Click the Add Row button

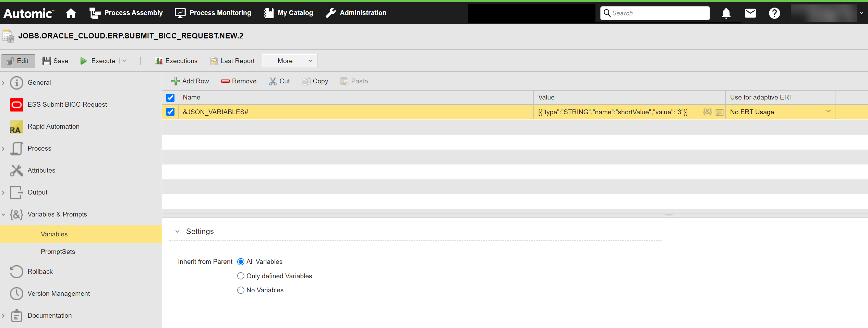tap(190, 81)
